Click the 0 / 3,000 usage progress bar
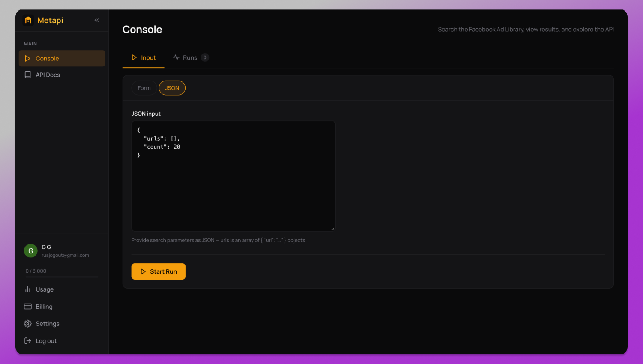This screenshot has height=364, width=643. (x=62, y=277)
